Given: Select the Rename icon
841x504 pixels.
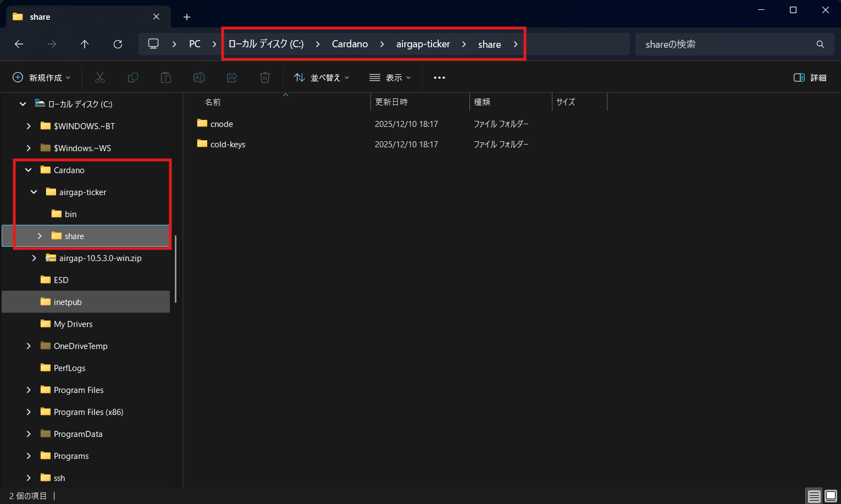Looking at the screenshot, I should point(198,77).
